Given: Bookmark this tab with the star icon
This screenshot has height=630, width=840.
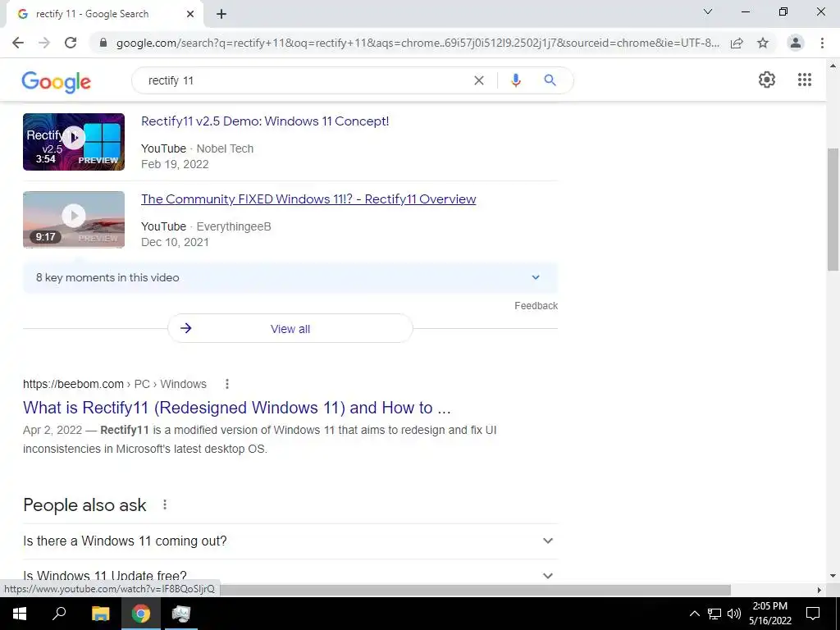Looking at the screenshot, I should 763,43.
